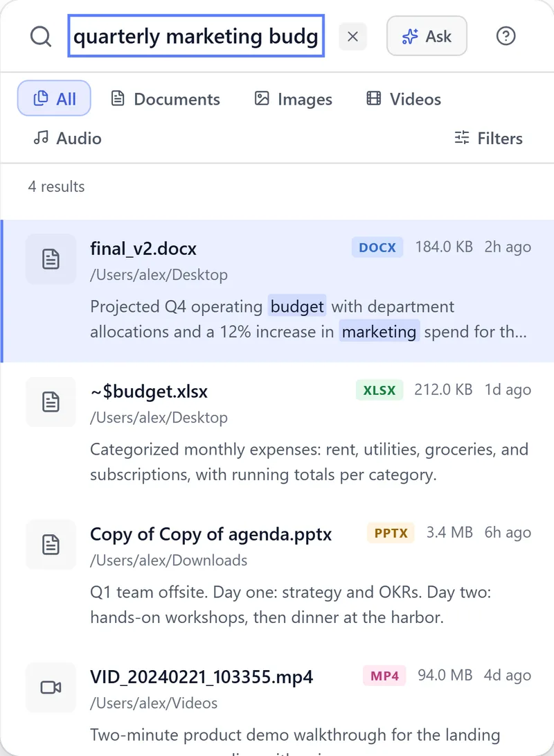
Task: Click the 3.4 MB file size
Action: pyautogui.click(x=449, y=532)
